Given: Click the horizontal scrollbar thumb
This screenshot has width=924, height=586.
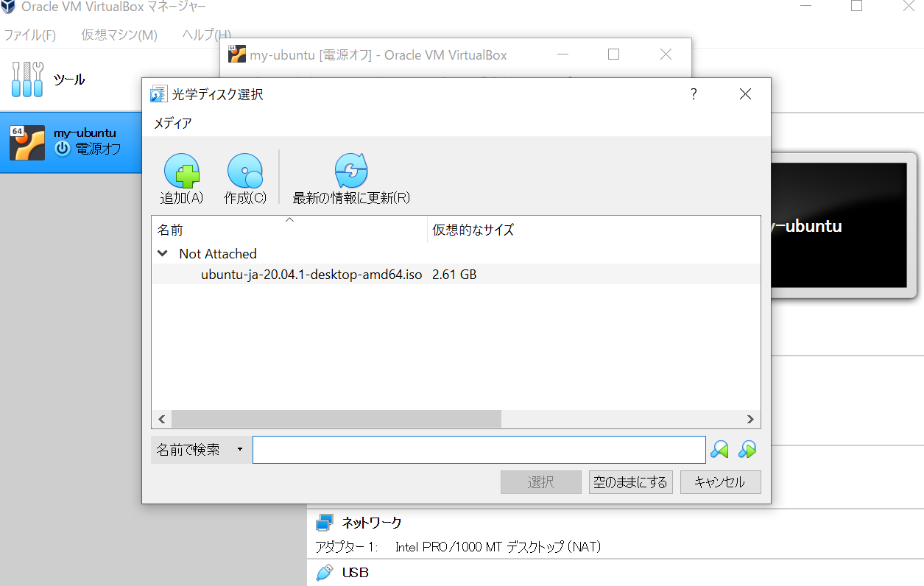Looking at the screenshot, I should tap(336, 419).
